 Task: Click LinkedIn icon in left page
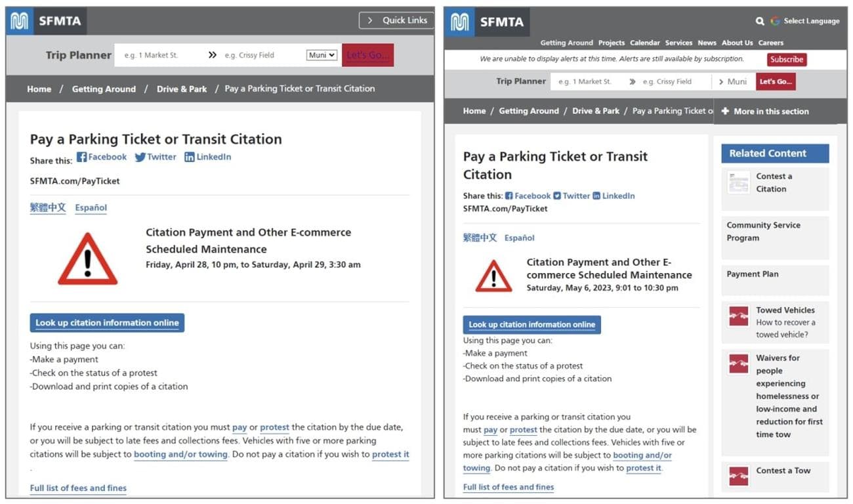point(190,157)
